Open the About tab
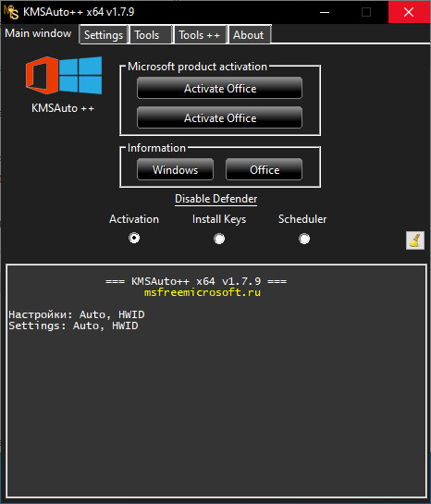Image resolution: width=431 pixels, height=504 pixels. 249,35
